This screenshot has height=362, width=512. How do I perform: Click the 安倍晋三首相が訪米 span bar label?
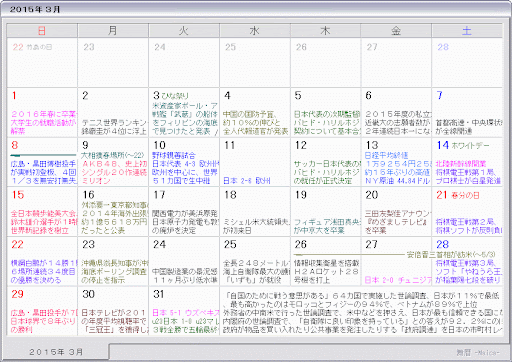[451, 254]
